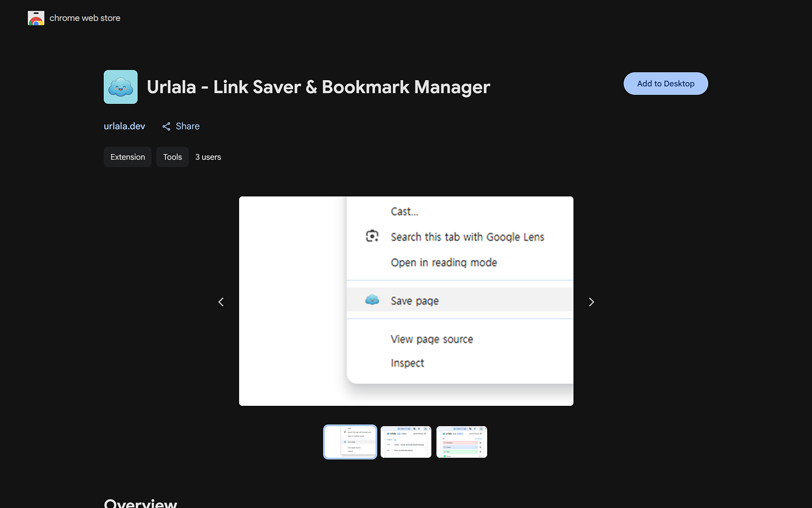
Task: Click the Google Lens icon in the screenshot
Action: pos(372,236)
